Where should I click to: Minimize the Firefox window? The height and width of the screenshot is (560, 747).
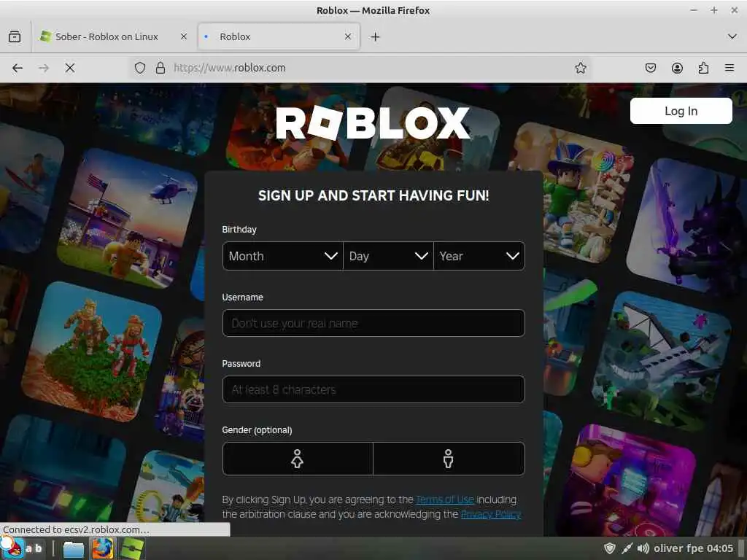[x=694, y=10]
